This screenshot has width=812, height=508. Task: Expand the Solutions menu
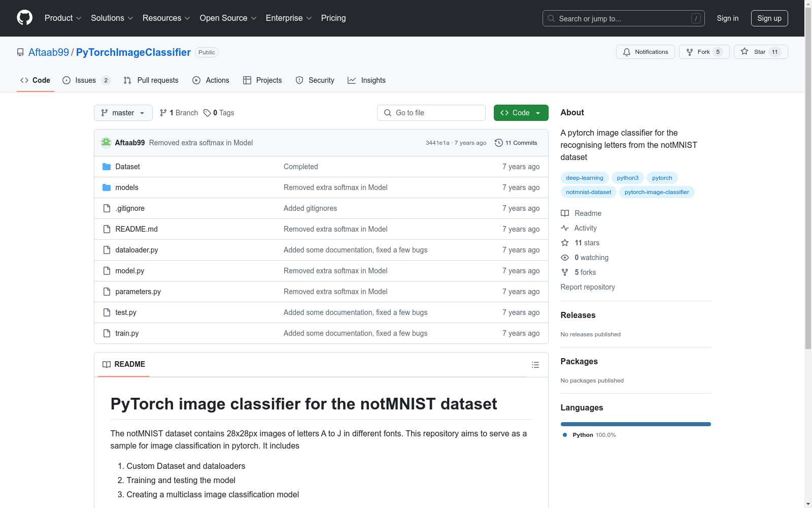click(112, 18)
